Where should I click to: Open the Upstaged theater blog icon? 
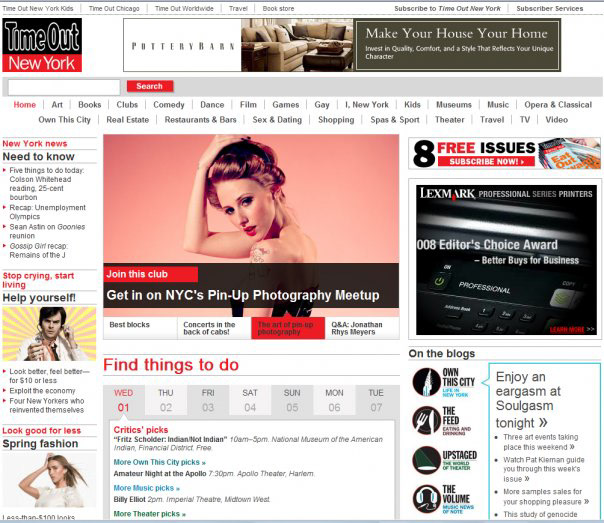426,460
